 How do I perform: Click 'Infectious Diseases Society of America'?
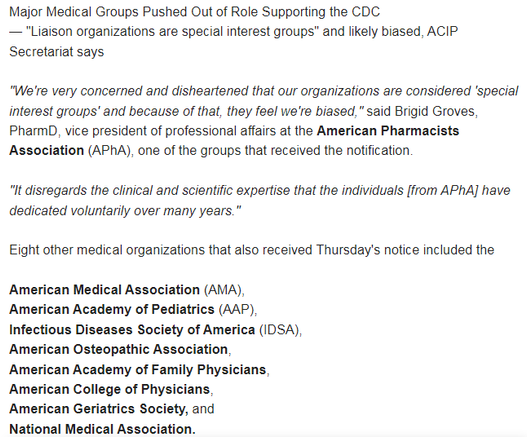(x=132, y=330)
